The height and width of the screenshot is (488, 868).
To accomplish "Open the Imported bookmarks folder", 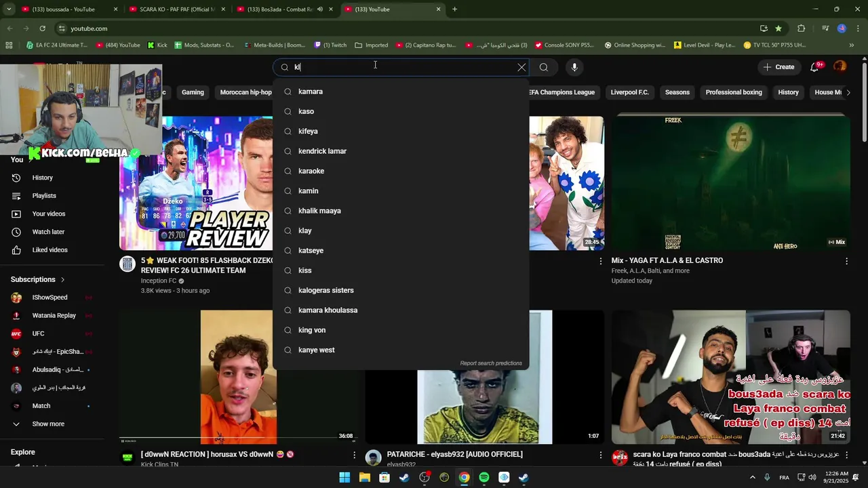I will pyautogui.click(x=372, y=45).
